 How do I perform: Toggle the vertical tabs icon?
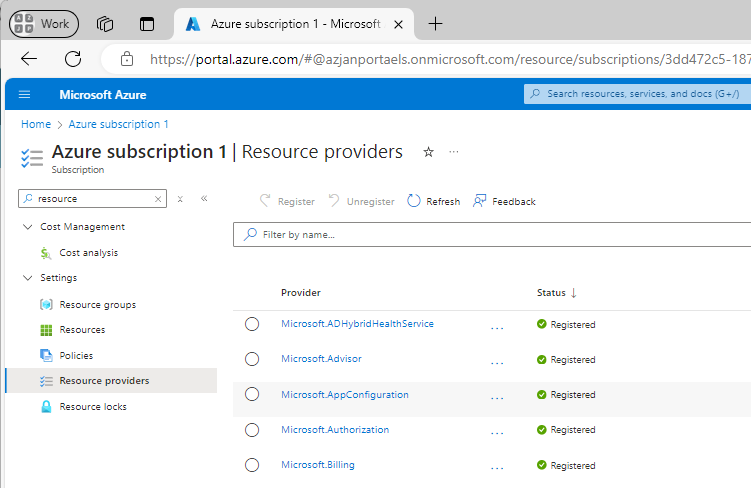(x=147, y=23)
